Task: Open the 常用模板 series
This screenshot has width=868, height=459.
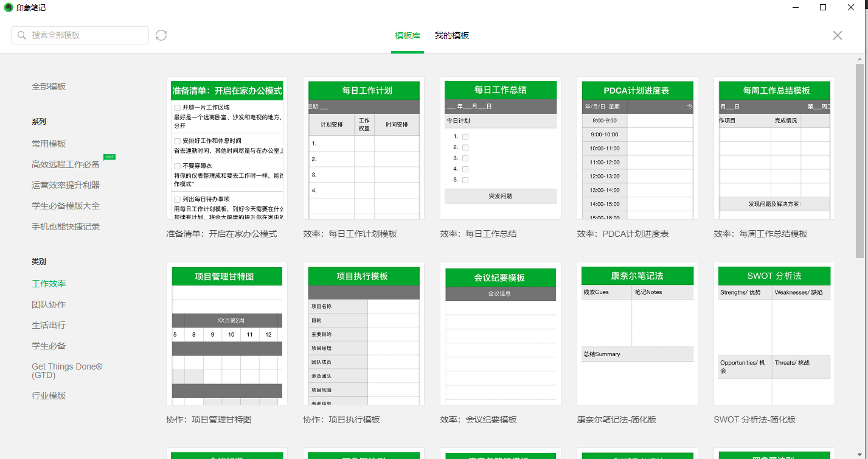Action: coord(49,144)
